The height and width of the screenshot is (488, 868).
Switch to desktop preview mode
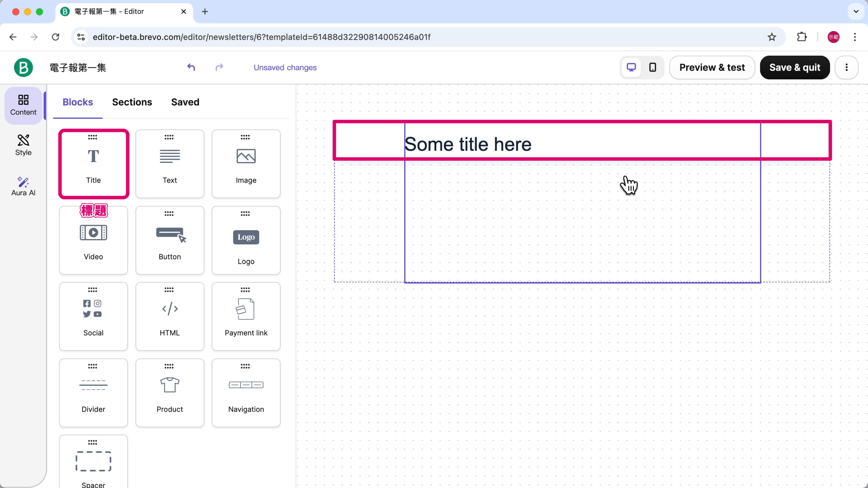[631, 67]
